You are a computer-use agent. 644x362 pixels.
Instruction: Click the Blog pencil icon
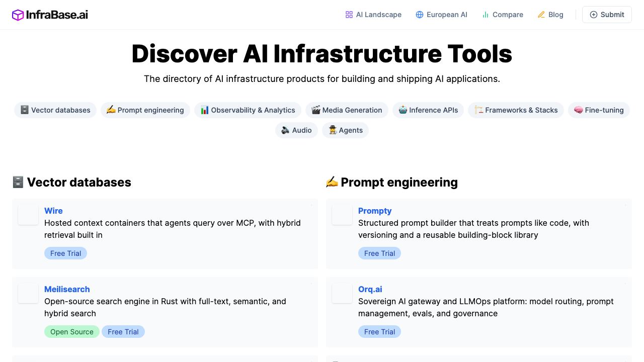point(541,15)
